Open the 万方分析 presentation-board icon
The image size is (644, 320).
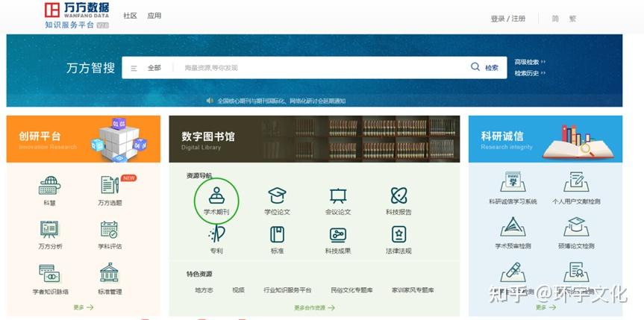50,229
